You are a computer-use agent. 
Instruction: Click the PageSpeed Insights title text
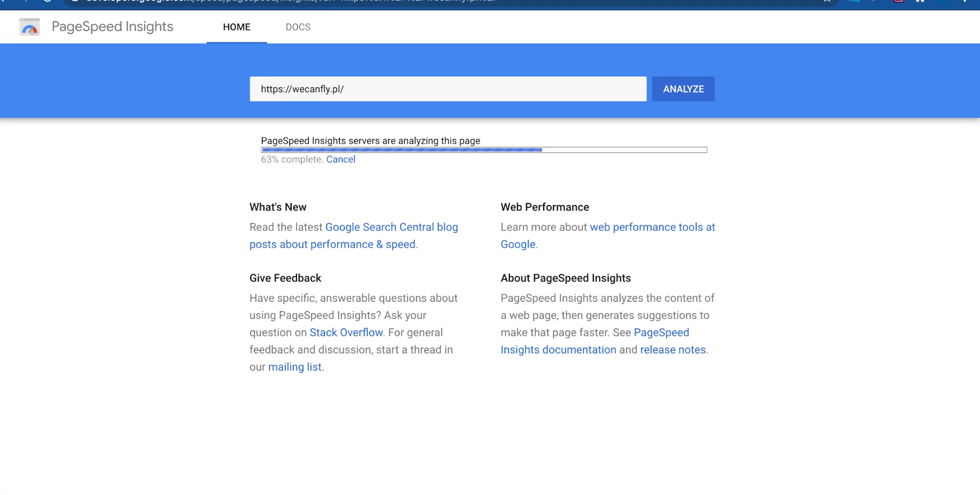(x=112, y=26)
